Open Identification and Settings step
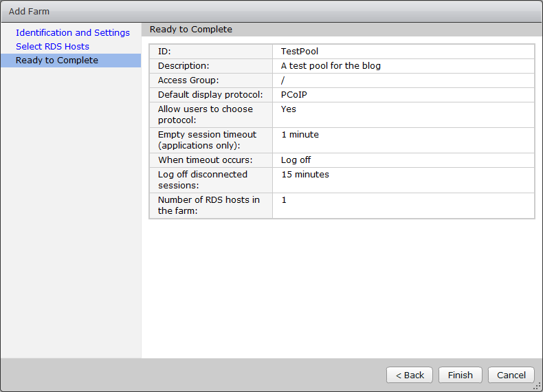 tap(72, 32)
